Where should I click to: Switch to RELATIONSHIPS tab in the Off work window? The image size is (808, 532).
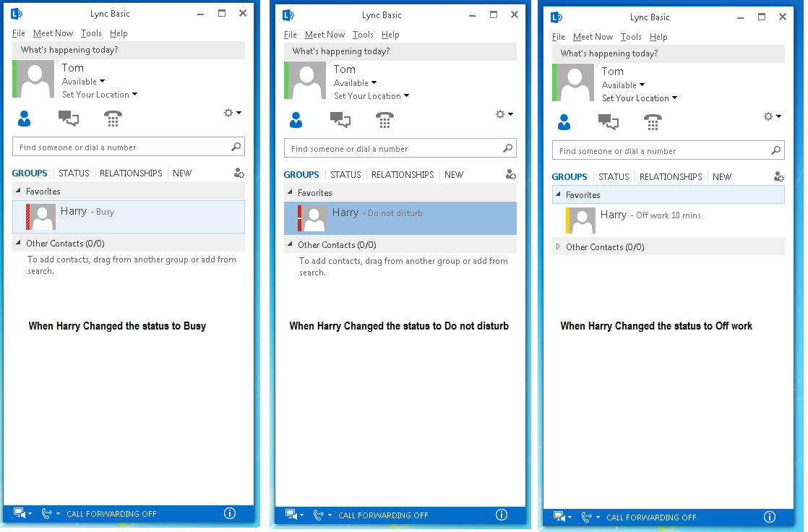[x=671, y=177]
